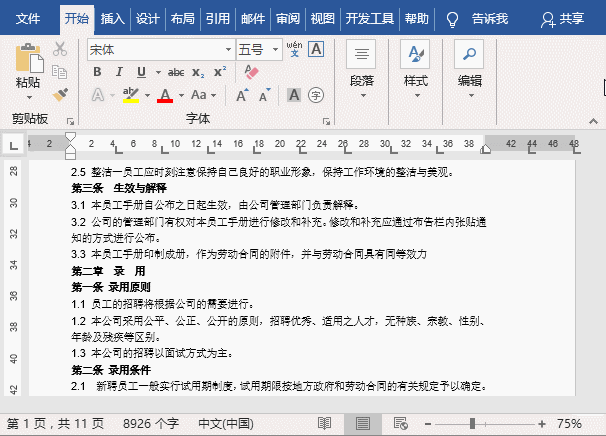Screen dimensions: 606x436
Task: Switch to the 设计 tab
Action: (148, 18)
